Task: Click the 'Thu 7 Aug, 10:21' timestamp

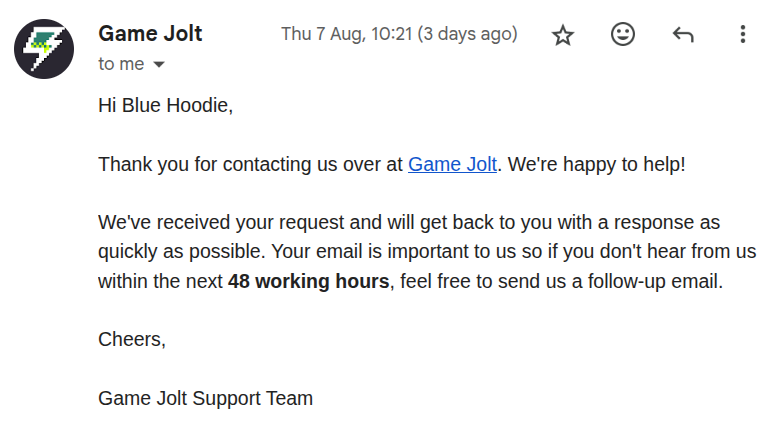Action: point(347,34)
